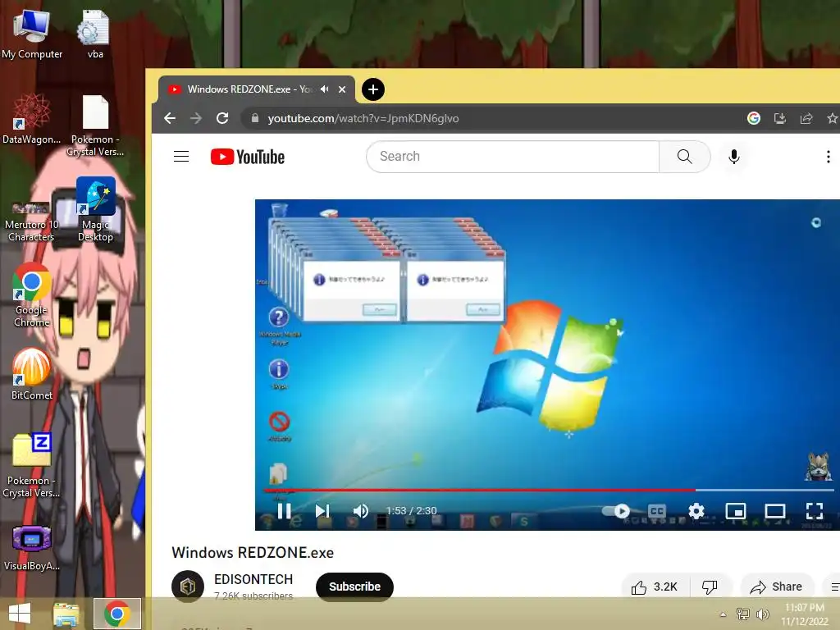Screen dimensions: 840x630
Task: Click the magnifier search button
Action: pyautogui.click(x=685, y=157)
